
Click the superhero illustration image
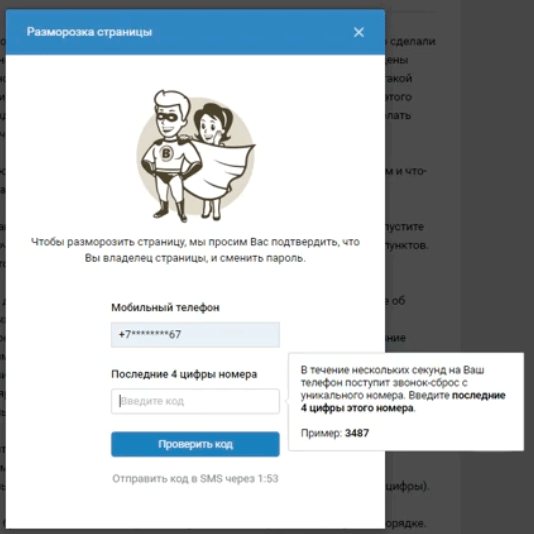coord(196,156)
